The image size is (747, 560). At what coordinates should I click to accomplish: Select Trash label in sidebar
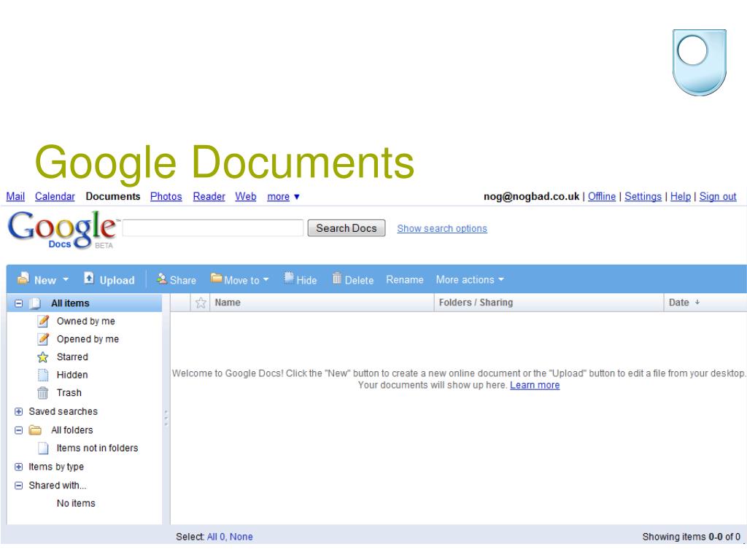pos(69,393)
